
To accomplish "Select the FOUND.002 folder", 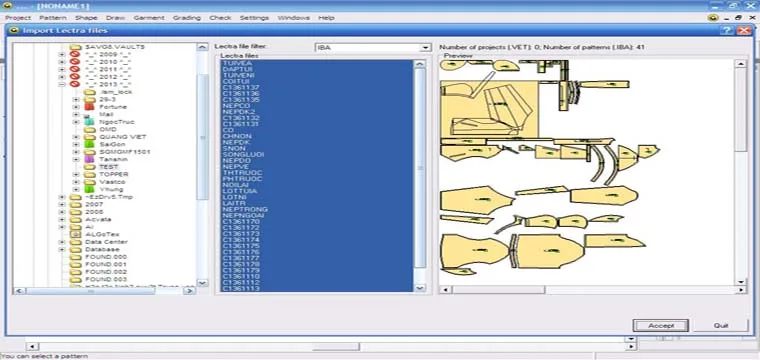I will 106,272.
